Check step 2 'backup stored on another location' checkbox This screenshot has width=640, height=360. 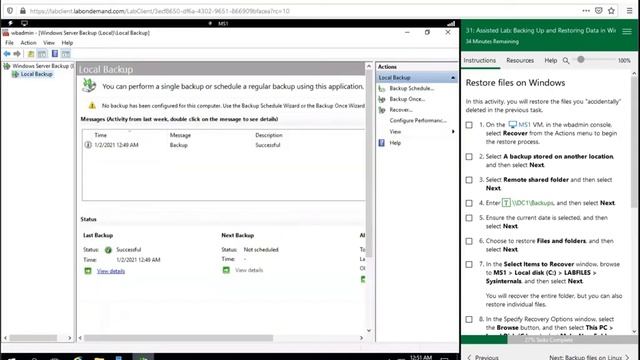pyautogui.click(x=469, y=157)
